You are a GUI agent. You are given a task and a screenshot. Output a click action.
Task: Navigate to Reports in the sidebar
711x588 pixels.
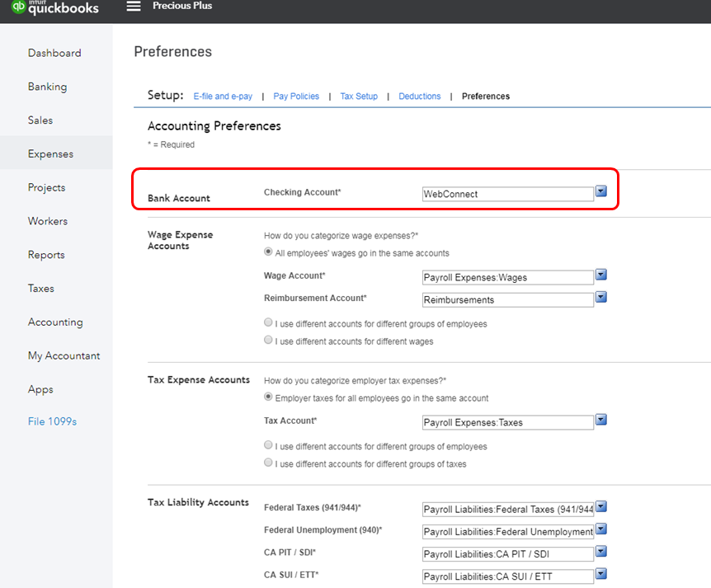pyautogui.click(x=46, y=255)
